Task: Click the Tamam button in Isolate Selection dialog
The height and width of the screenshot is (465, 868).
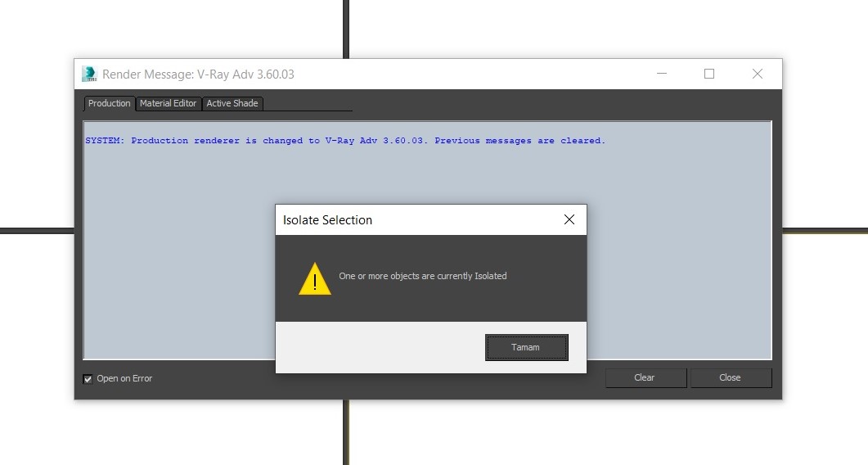Action: tap(527, 347)
